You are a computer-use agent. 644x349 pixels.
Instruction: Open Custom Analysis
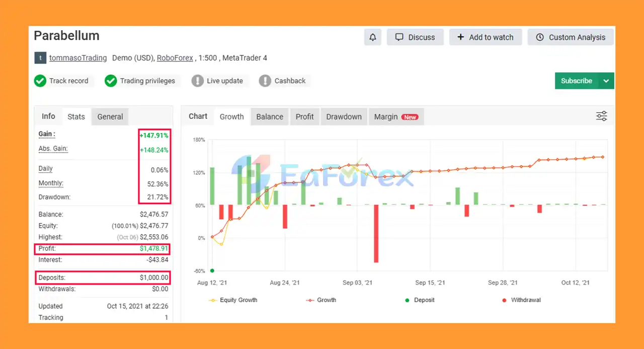[571, 37]
